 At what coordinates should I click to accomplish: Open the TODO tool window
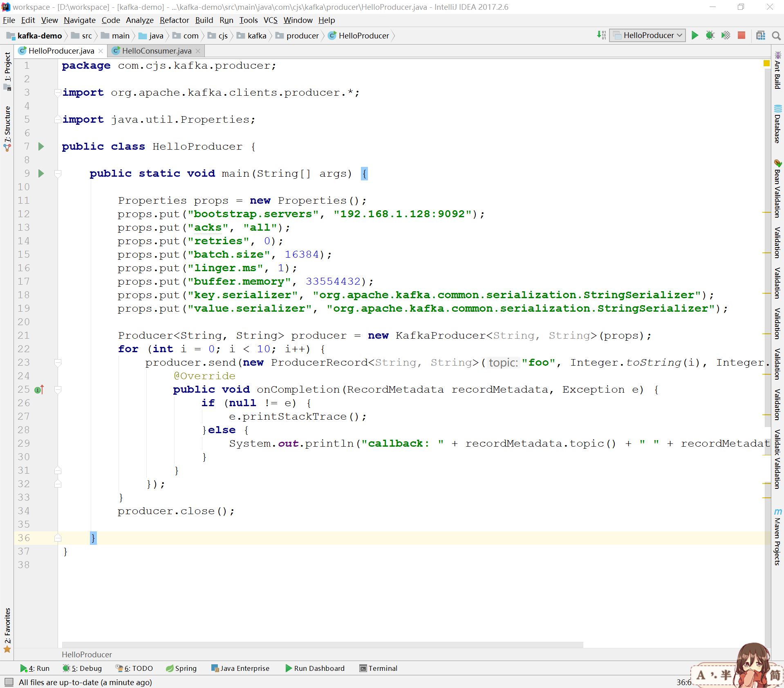[134, 668]
